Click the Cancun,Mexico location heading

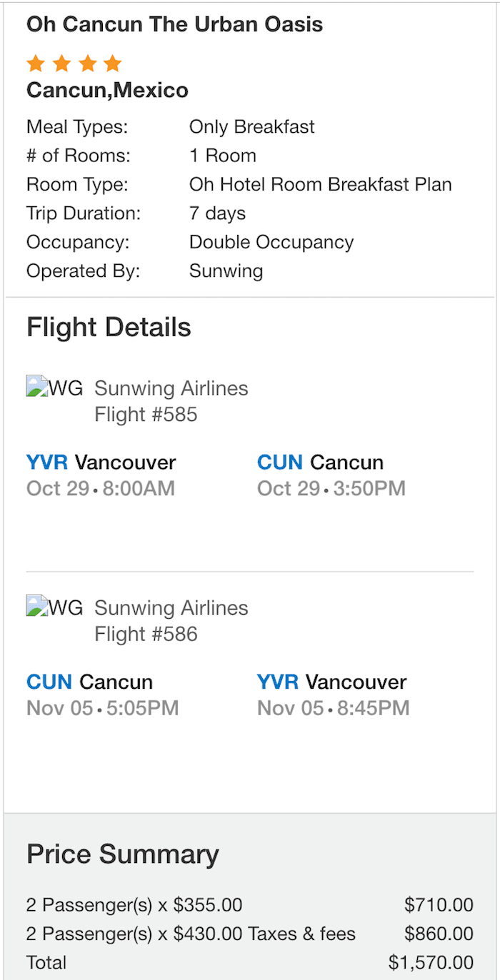[107, 91]
